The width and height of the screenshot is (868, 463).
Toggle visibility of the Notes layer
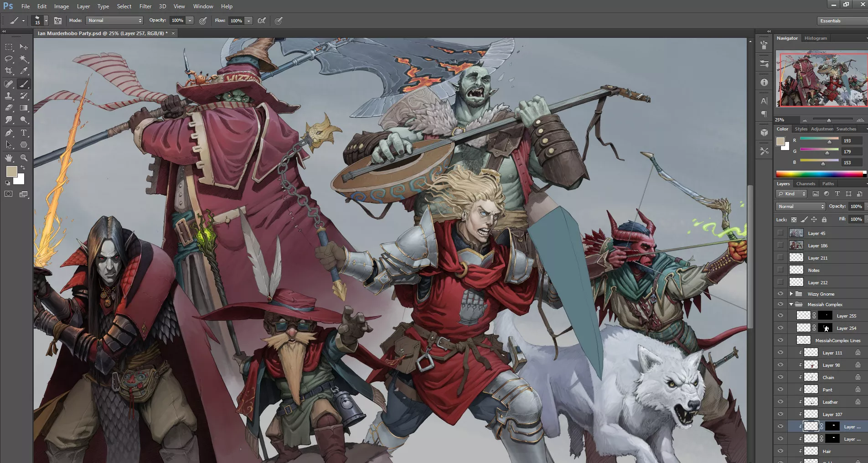pyautogui.click(x=780, y=270)
